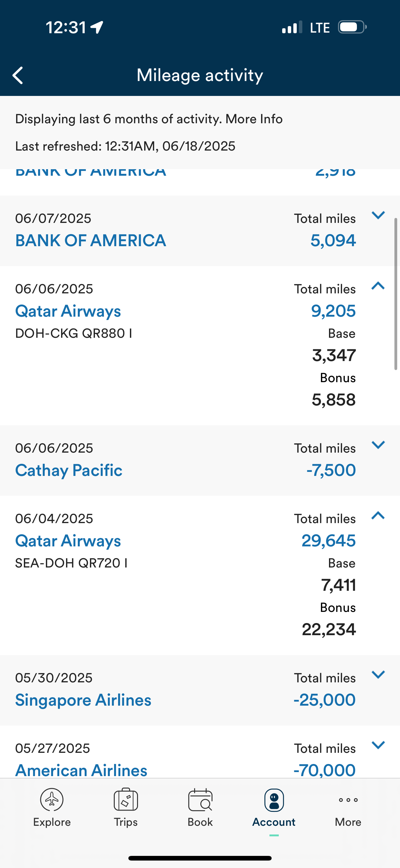The width and height of the screenshot is (400, 868).
Task: Expand the Cathay Pacific entry chevron
Action: (378, 445)
